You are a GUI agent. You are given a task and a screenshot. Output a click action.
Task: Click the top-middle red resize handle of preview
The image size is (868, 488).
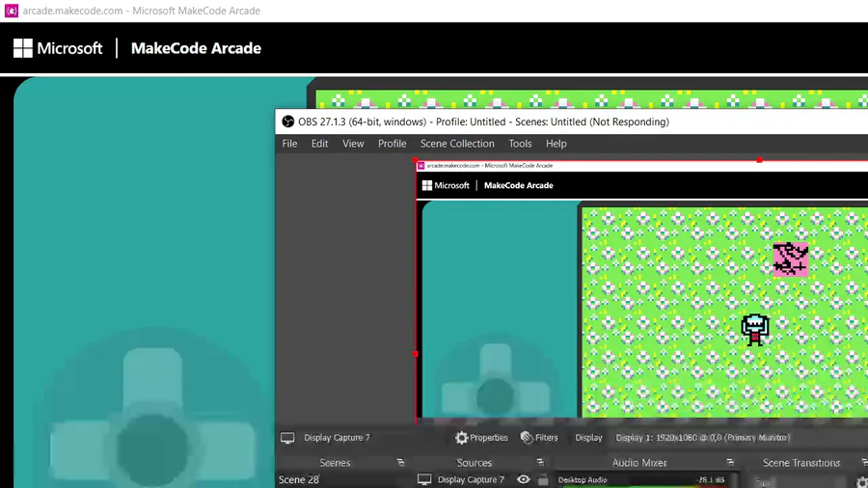point(760,160)
